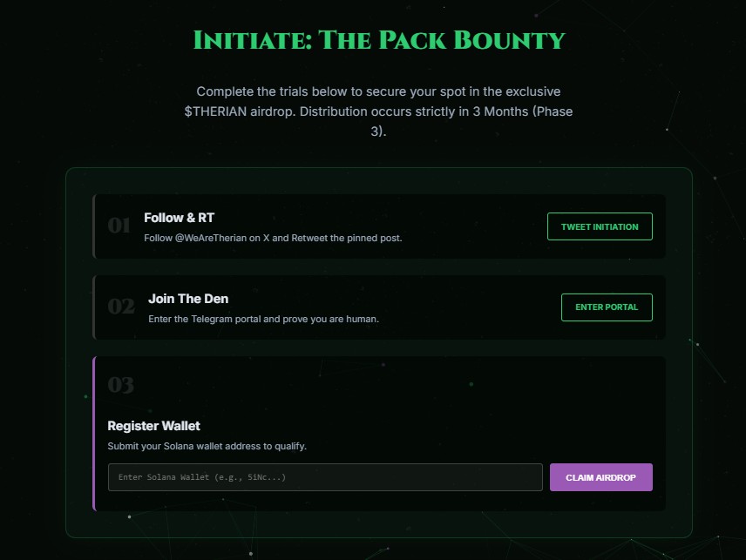This screenshot has width=746, height=560.
Task: Click "Submit your Solana wallet address" text
Action: 207,446
